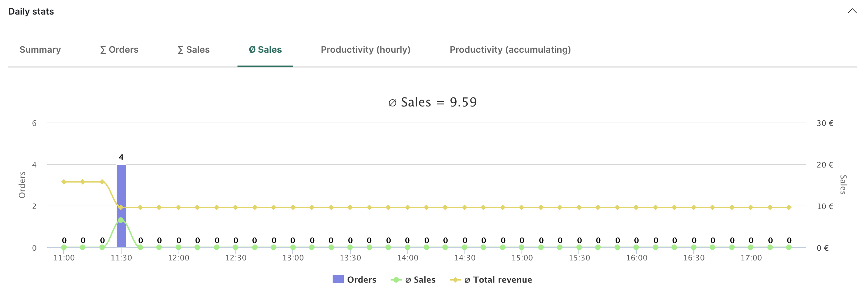Screen dimensions: 868x301
Task: Click the green sales peak point at 11:30
Action: (x=121, y=220)
